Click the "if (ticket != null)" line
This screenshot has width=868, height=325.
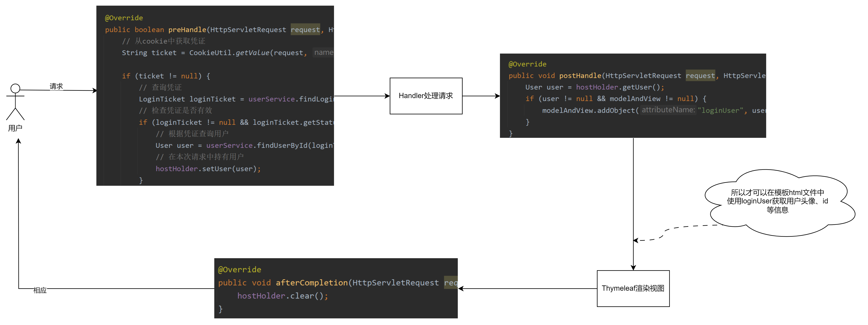pyautogui.click(x=166, y=76)
